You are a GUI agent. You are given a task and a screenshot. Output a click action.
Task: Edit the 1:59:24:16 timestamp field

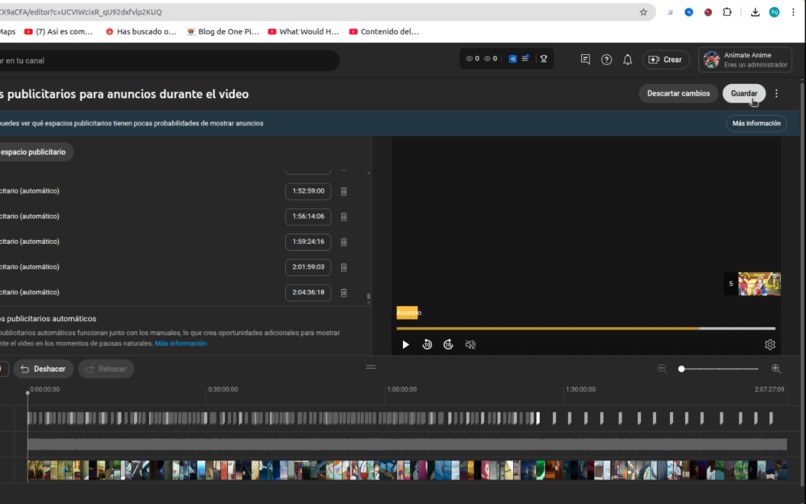[308, 242]
